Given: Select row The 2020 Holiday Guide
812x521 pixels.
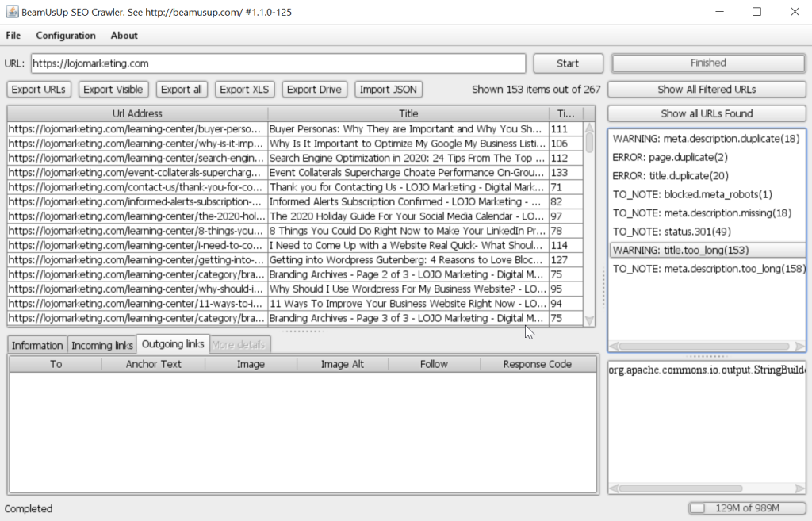Looking at the screenshot, I should [295, 216].
